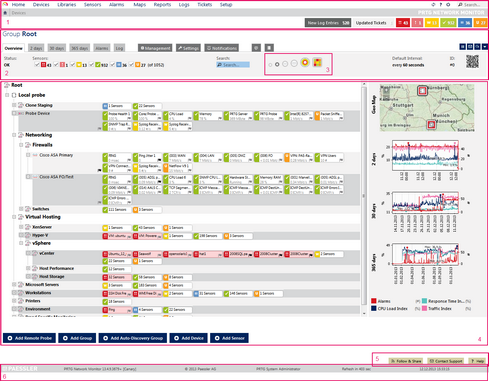Open the Management button
This screenshot has width=489, height=382.
click(155, 48)
